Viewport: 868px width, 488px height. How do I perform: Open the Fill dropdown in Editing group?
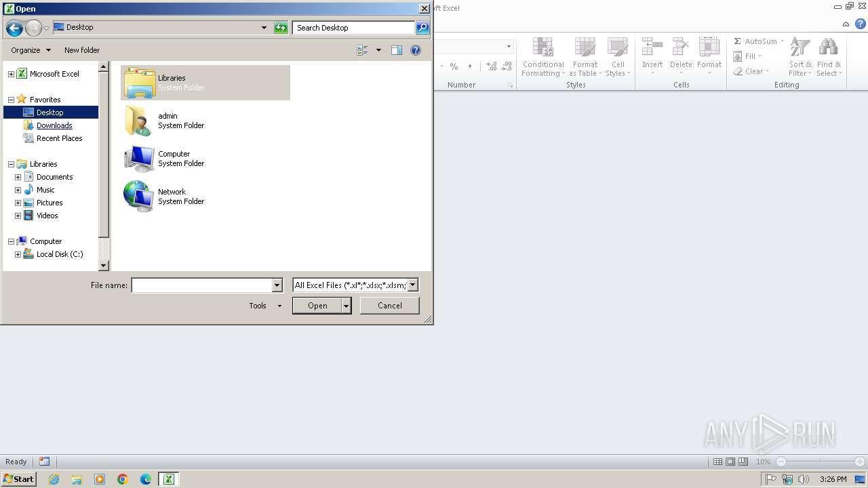[x=748, y=56]
